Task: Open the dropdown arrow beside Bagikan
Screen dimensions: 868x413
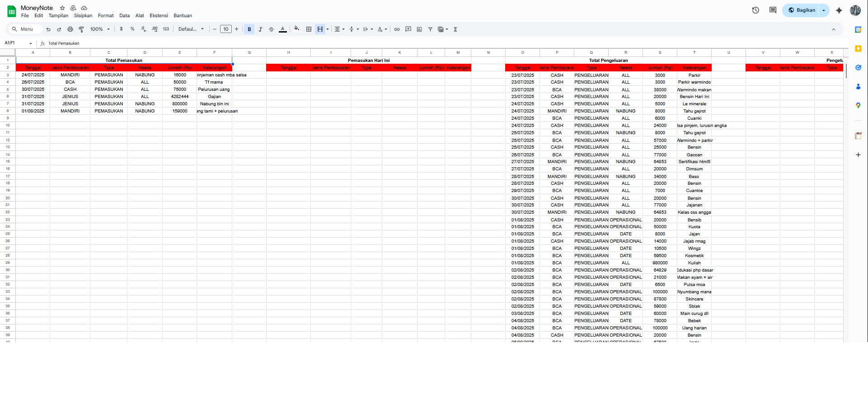Action: 824,10
